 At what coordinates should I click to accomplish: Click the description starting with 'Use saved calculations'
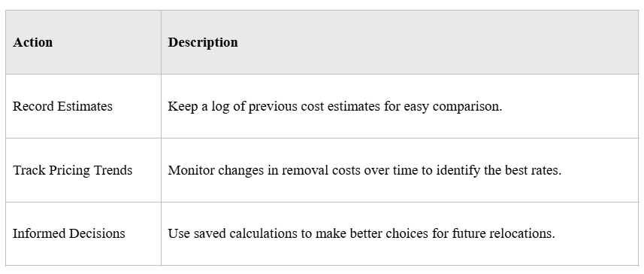[361, 233]
